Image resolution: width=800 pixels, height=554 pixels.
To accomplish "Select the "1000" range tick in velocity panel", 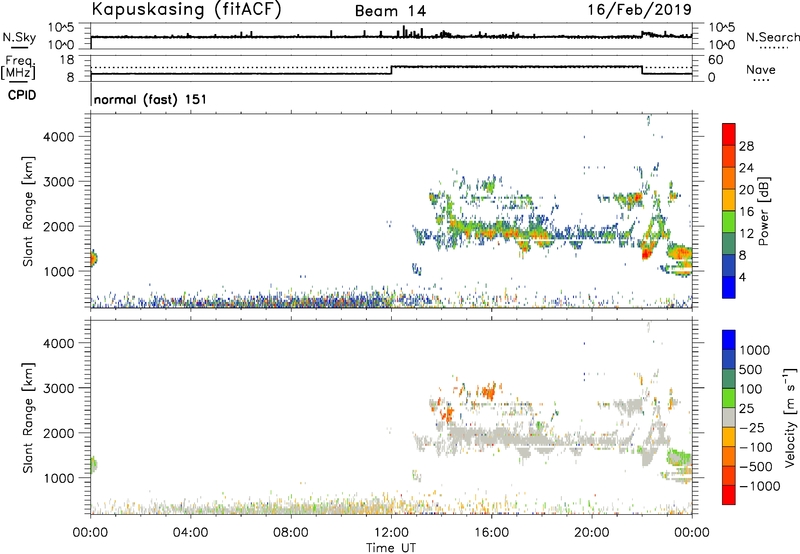I will coord(59,478).
